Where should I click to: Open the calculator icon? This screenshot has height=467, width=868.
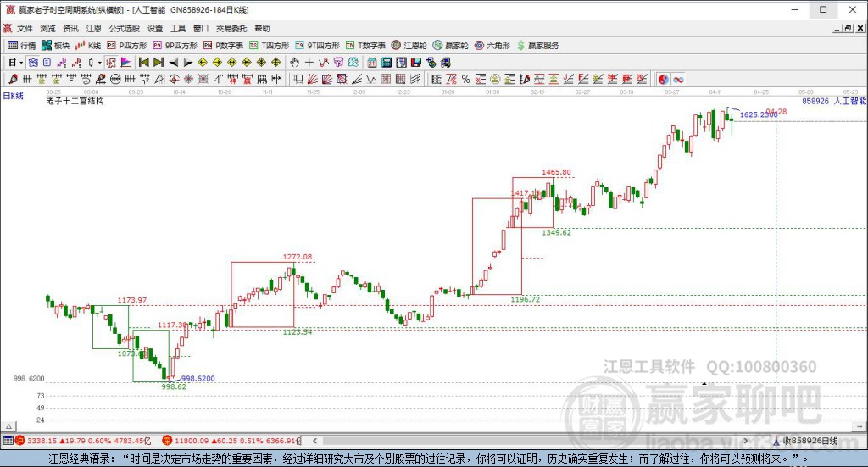click(387, 63)
